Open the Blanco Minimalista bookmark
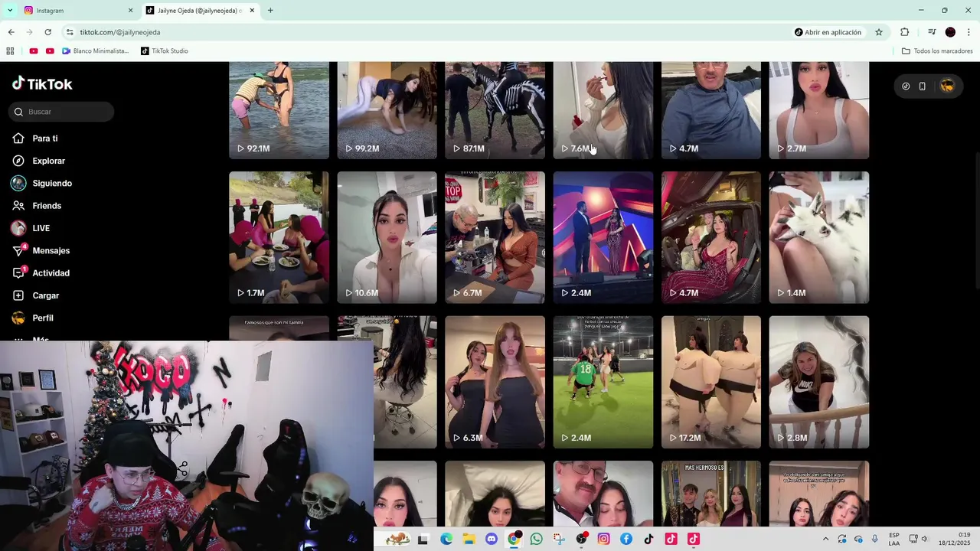980x551 pixels. [x=96, y=51]
